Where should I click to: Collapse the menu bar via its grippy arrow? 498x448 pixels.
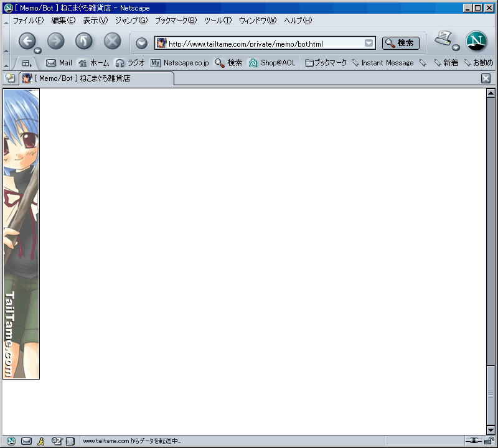(6, 21)
